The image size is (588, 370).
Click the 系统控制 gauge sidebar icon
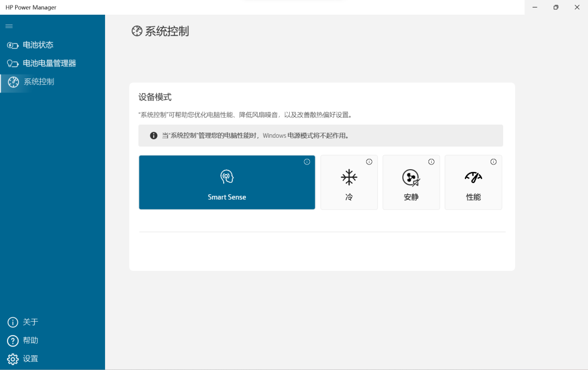pos(14,82)
